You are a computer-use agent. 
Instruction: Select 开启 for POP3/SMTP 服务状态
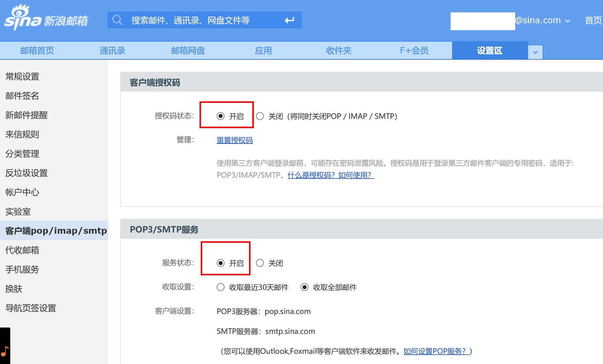pos(221,263)
